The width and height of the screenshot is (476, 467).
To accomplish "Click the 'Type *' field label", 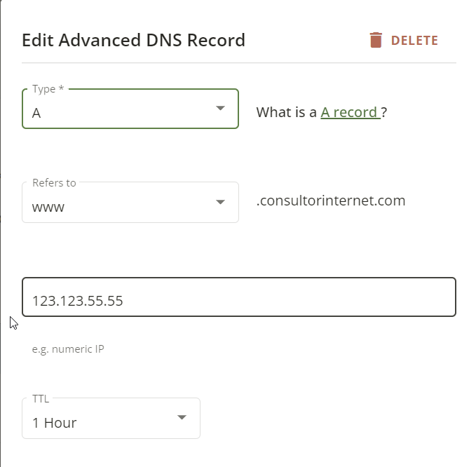I will [48, 89].
